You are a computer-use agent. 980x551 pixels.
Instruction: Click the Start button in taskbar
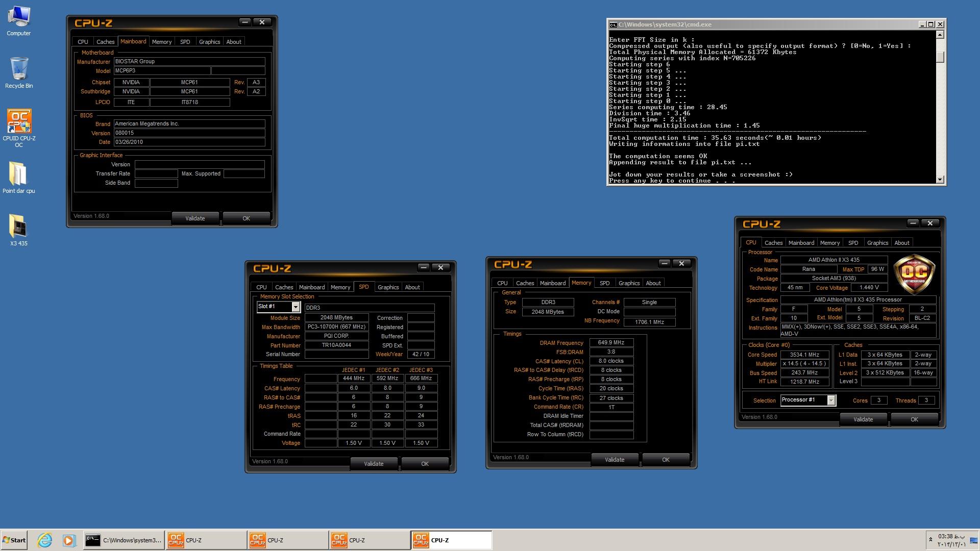point(14,540)
